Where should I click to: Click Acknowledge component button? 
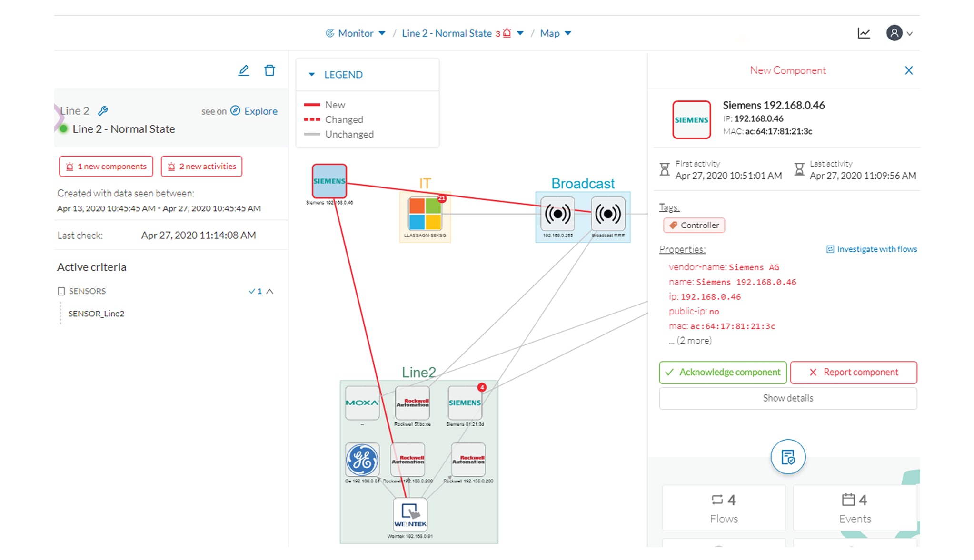coord(723,373)
